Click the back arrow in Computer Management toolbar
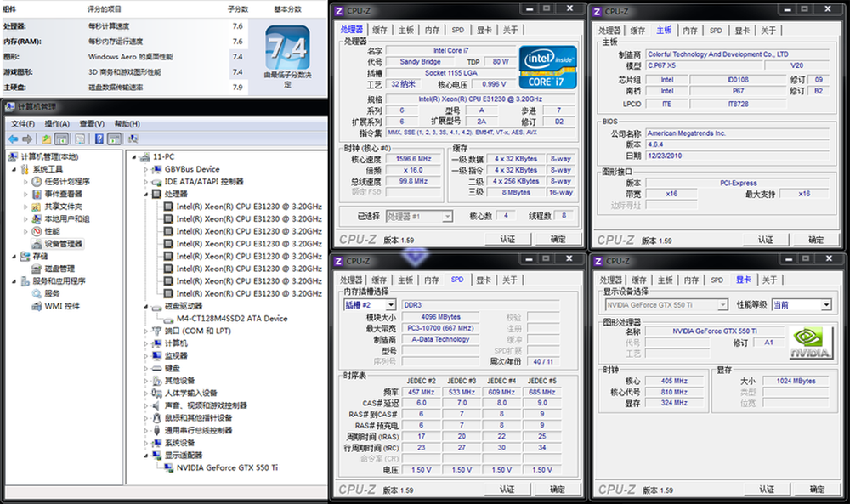The image size is (850, 504). click(x=13, y=139)
